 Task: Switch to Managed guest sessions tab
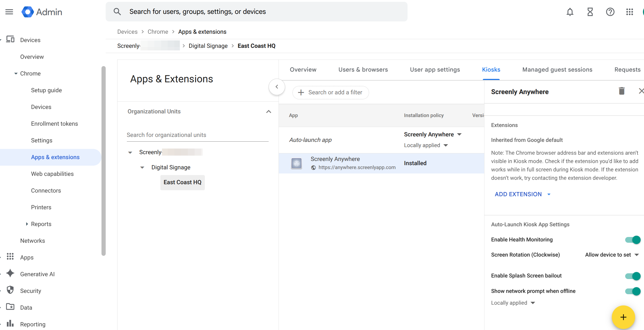point(557,70)
